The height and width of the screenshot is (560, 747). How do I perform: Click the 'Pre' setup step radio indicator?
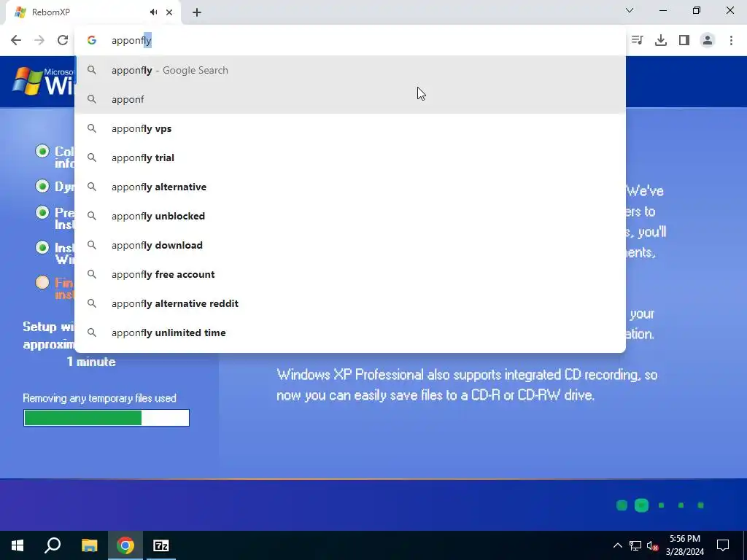point(42,212)
